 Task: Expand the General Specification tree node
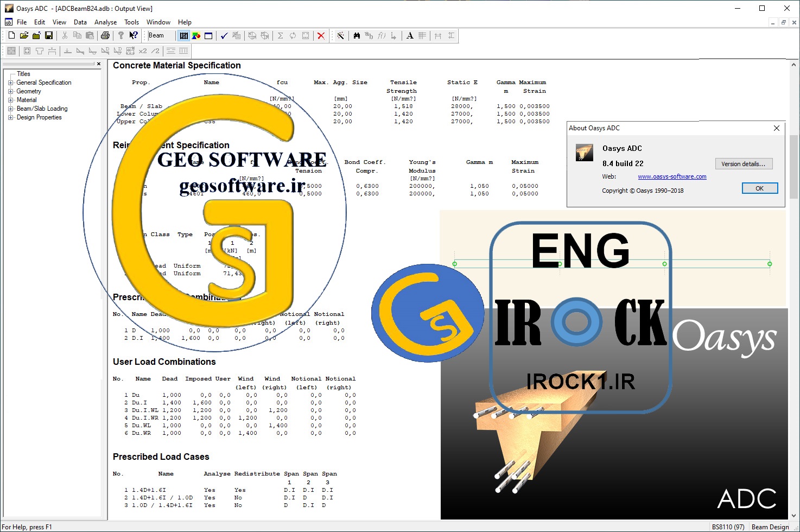[x=10, y=83]
